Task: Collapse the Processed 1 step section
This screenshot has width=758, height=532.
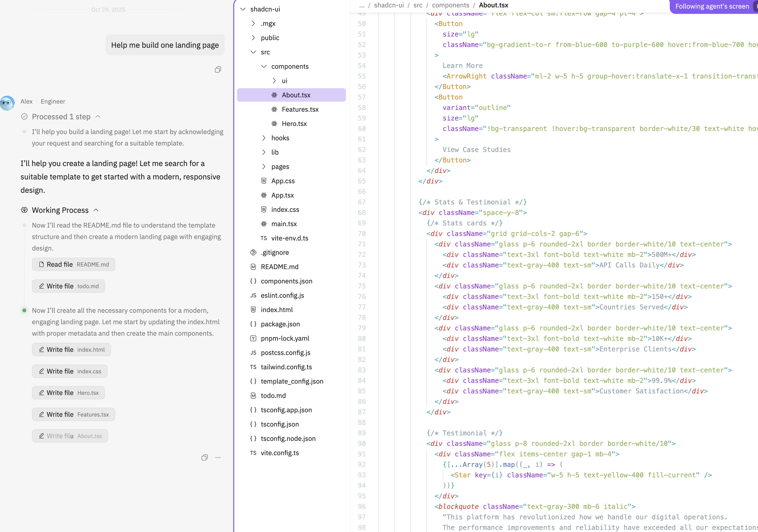Action: (x=98, y=117)
